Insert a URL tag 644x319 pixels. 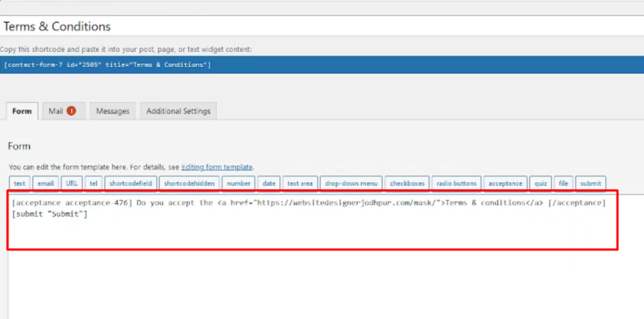click(72, 183)
